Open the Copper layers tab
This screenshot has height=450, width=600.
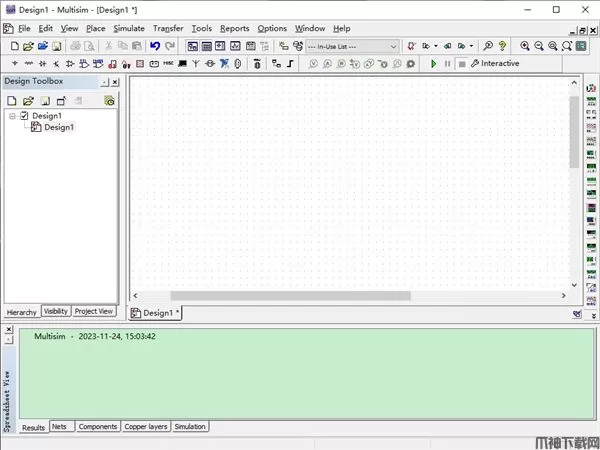pyautogui.click(x=146, y=426)
